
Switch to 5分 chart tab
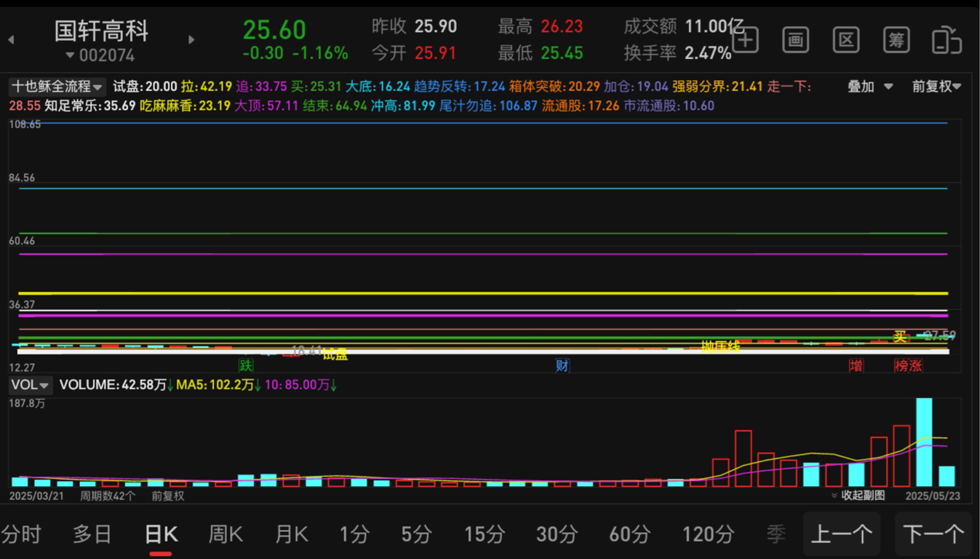tap(417, 534)
